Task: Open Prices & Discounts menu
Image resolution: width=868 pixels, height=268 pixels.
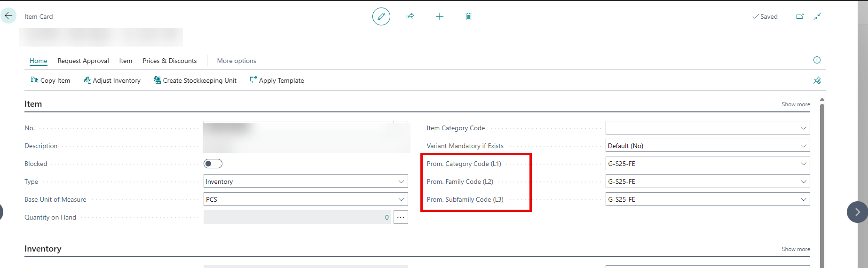Action: click(170, 61)
